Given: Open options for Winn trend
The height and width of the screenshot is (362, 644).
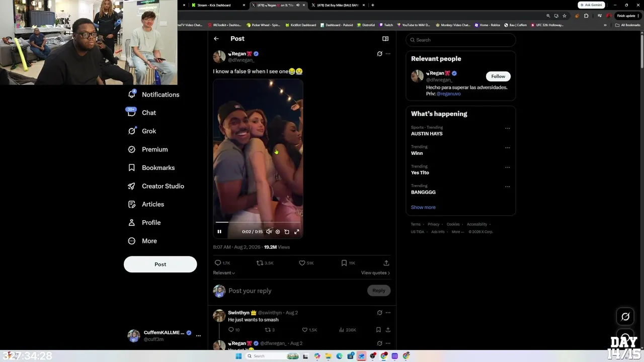Looking at the screenshot, I should (x=508, y=148).
